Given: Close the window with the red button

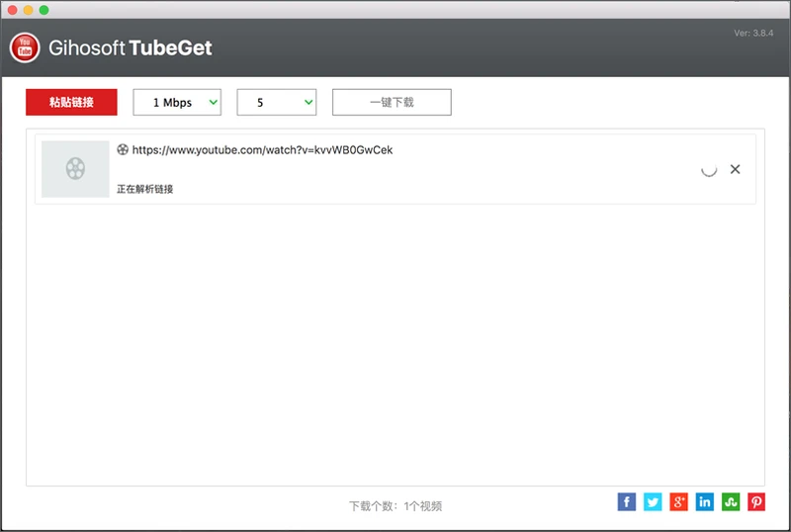Looking at the screenshot, I should (13, 10).
